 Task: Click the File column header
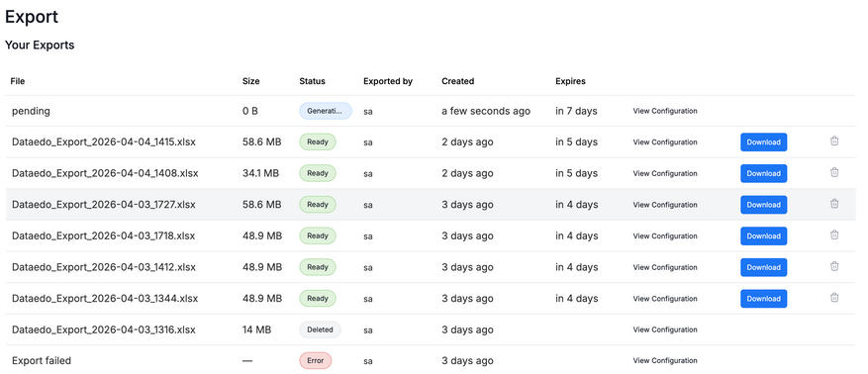pos(18,81)
